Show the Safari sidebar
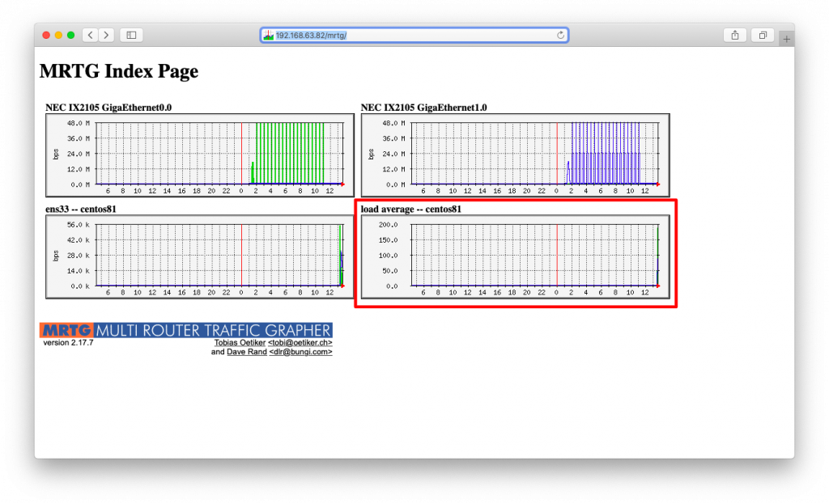The height and width of the screenshot is (504, 829). coord(132,35)
